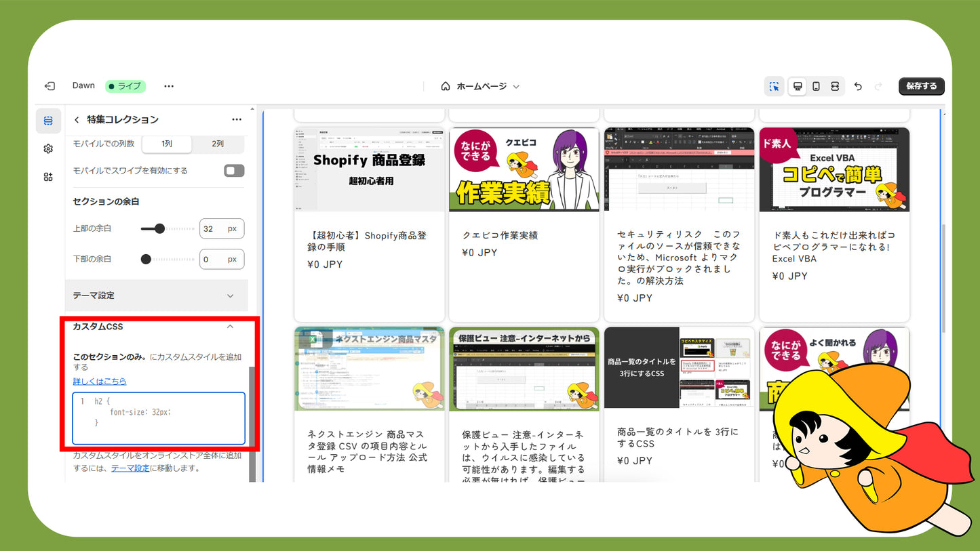Open the 保護ビュー 注意 thumbnail

(x=524, y=369)
